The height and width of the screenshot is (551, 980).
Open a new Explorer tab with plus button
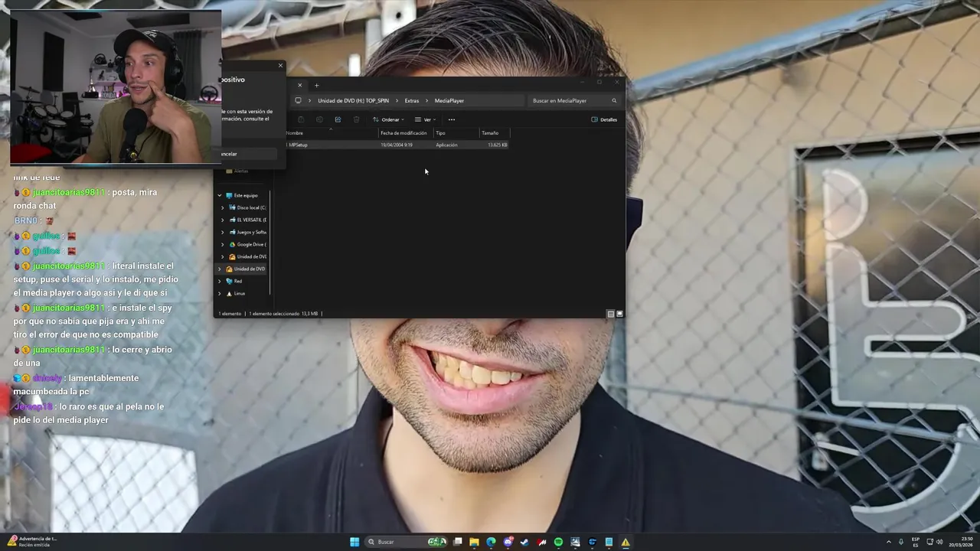coord(316,85)
